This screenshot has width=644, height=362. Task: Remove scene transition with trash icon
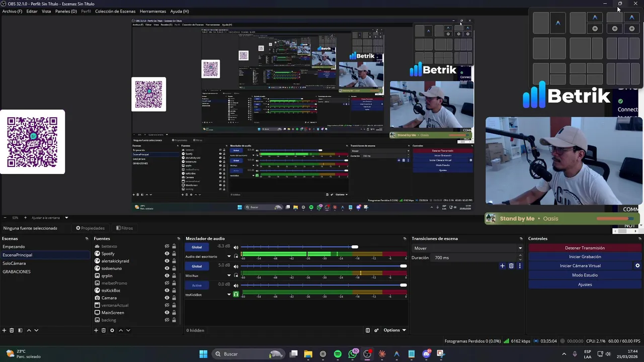(511, 266)
